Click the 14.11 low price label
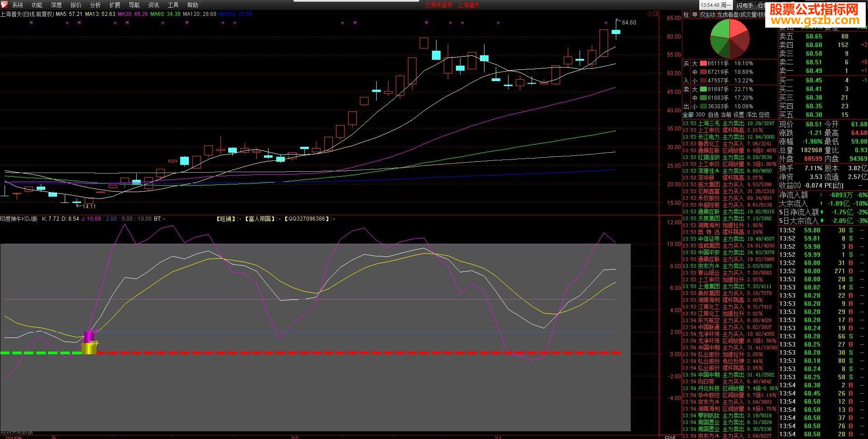This screenshot has width=868, height=439. click(89, 207)
